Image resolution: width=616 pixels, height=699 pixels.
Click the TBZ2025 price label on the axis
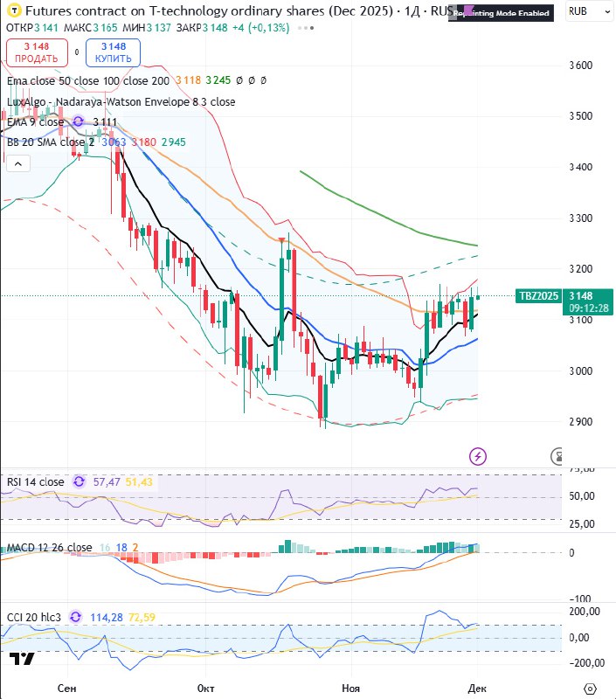[x=538, y=295]
